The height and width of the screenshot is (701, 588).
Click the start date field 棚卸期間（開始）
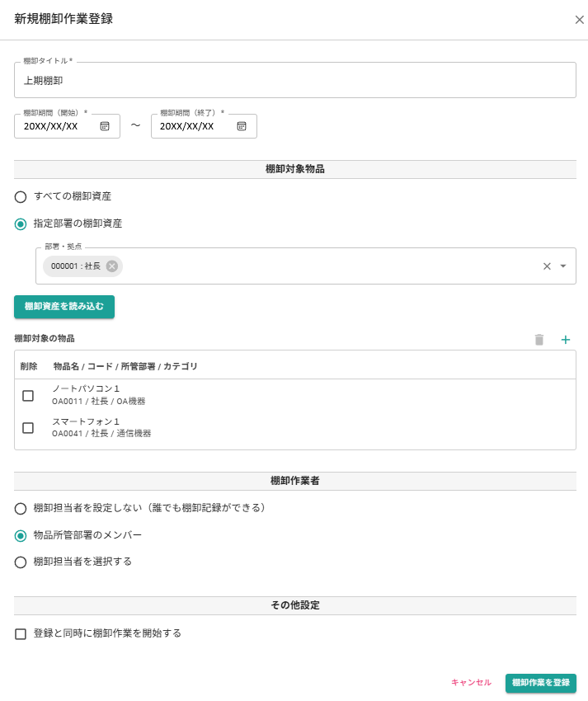(67, 126)
